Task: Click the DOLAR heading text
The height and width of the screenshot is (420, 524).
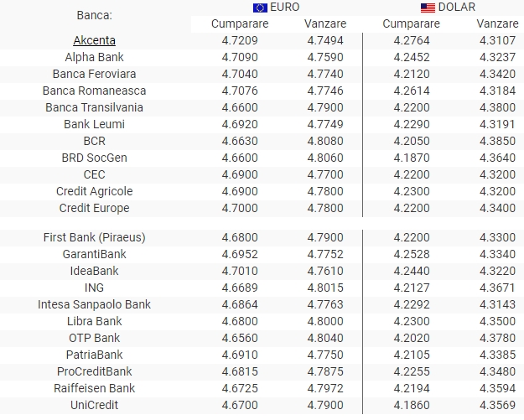Action: pos(456,7)
